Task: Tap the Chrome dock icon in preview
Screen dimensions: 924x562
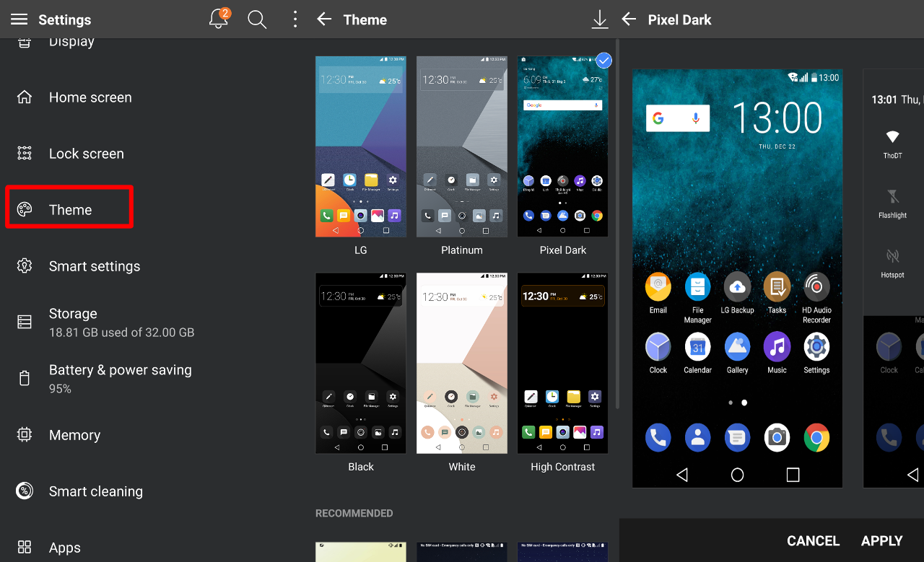Action: pos(816,437)
